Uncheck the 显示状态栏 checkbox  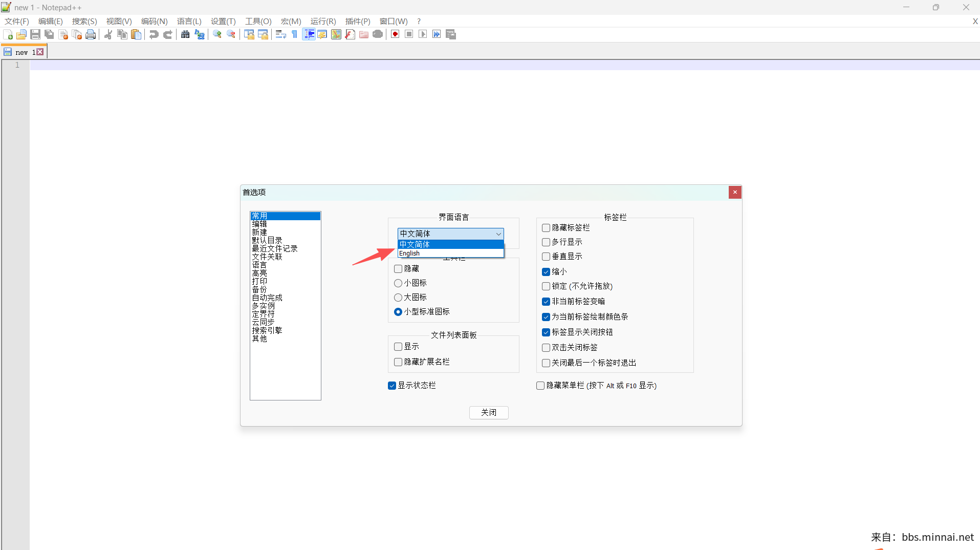point(392,386)
